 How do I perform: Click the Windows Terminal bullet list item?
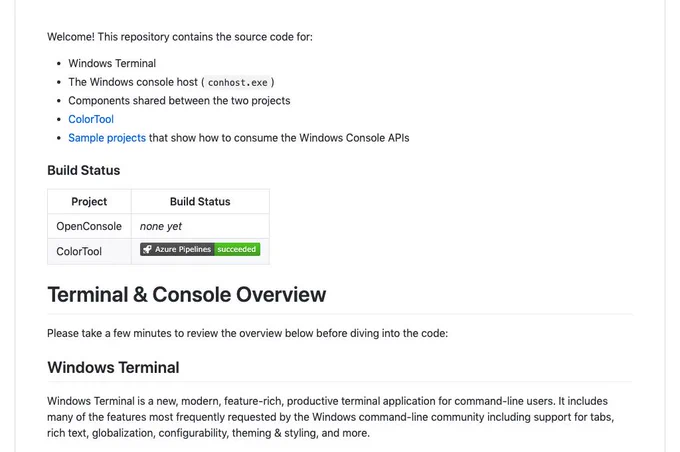(x=112, y=63)
